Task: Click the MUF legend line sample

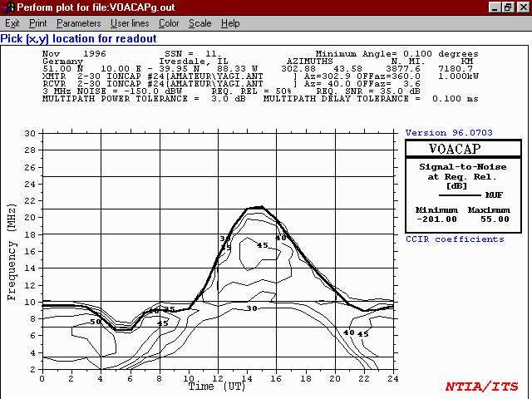Action: (460, 195)
